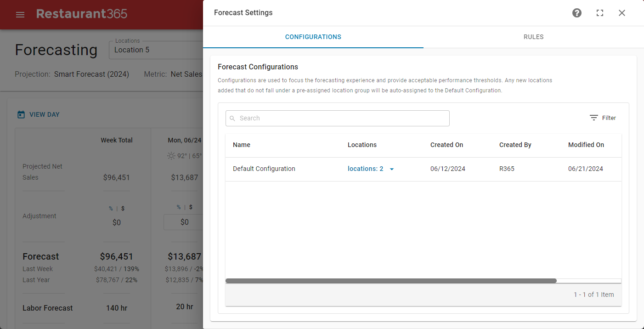Sort by the Name column header

tap(242, 145)
